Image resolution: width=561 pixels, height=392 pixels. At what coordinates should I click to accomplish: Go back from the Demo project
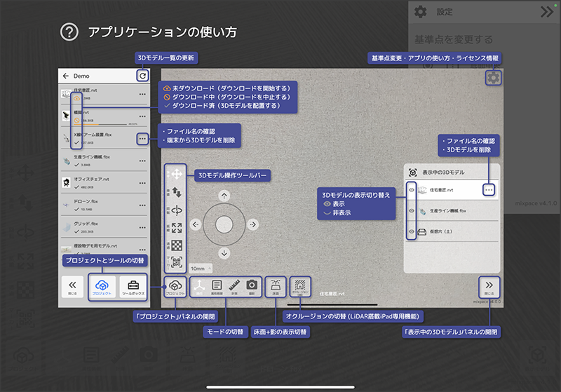(x=66, y=76)
